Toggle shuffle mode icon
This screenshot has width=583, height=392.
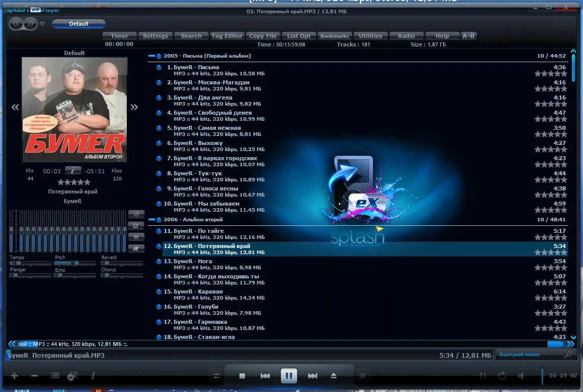483,376
